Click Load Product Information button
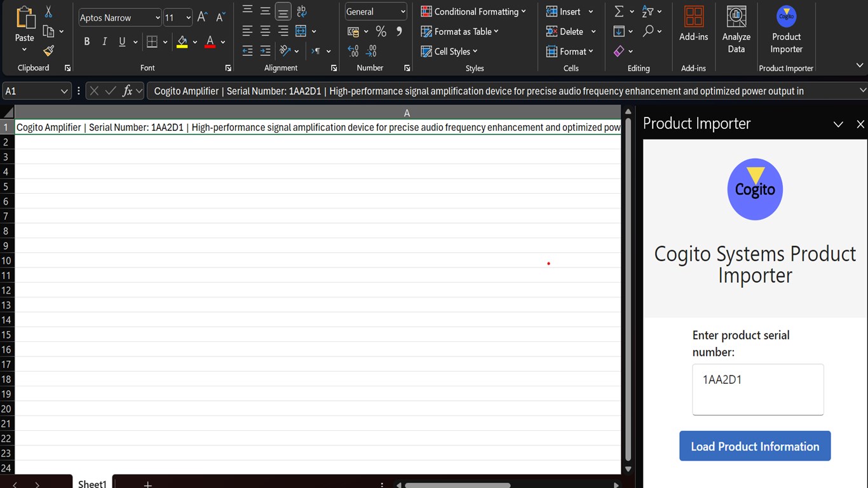Viewport: 868px width, 488px height. (755, 446)
